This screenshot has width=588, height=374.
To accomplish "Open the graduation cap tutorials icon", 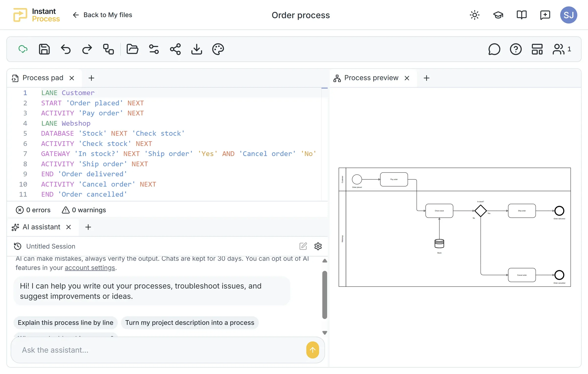I will [498, 15].
